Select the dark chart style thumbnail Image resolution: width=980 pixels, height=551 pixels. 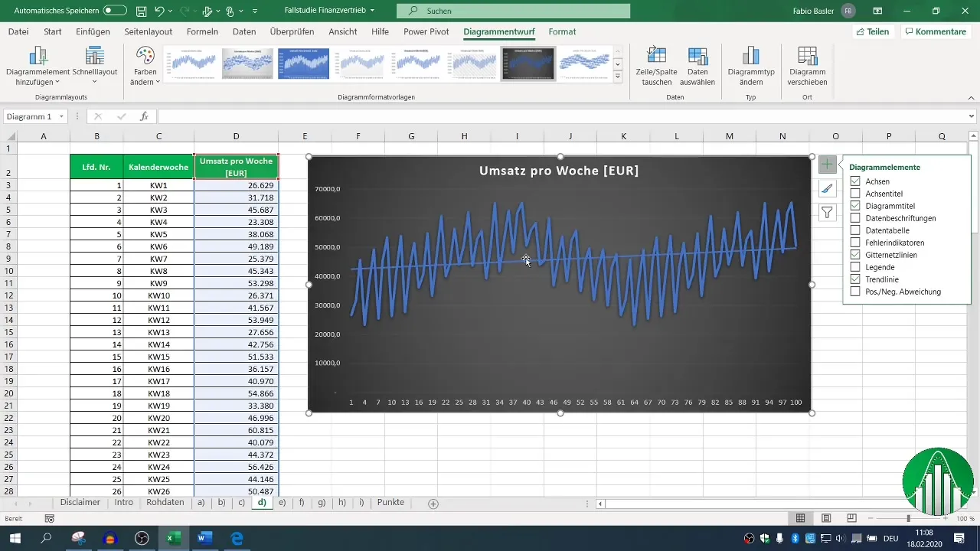[528, 64]
